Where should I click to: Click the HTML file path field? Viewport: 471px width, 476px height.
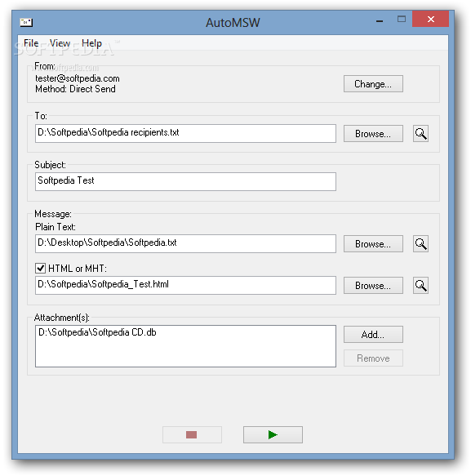click(185, 285)
